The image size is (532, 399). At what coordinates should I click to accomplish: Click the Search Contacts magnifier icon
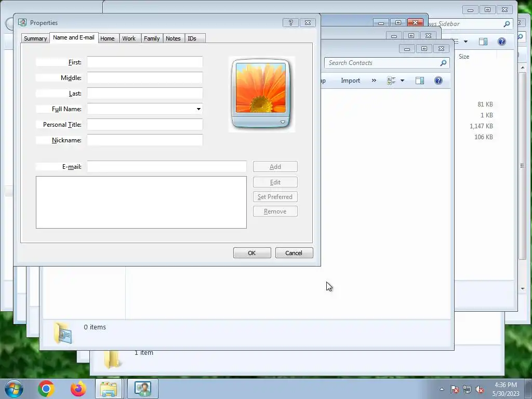pyautogui.click(x=443, y=63)
